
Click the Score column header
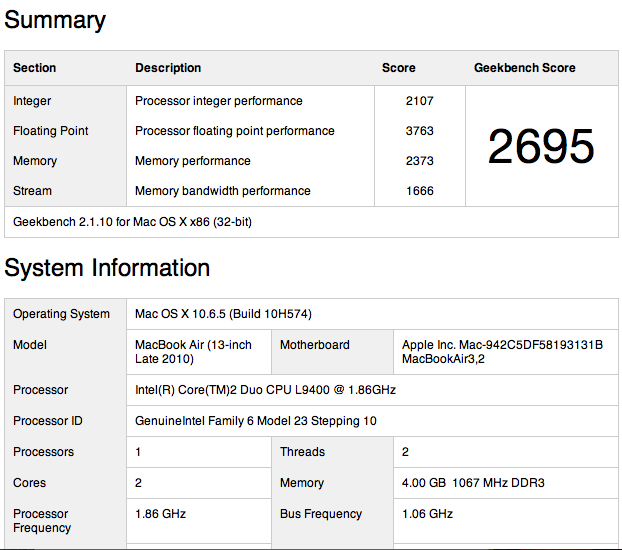tap(399, 68)
